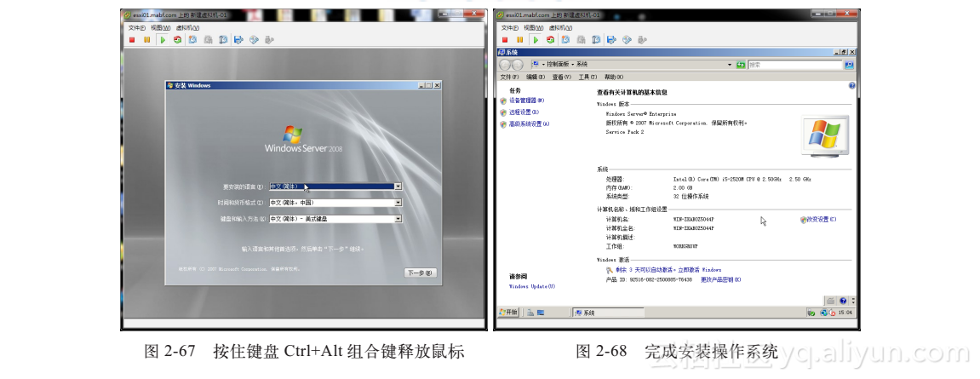Viewport: 980px width, 379px height.
Task: Click the 下一步(N) button in Windows setup
Action: (421, 273)
